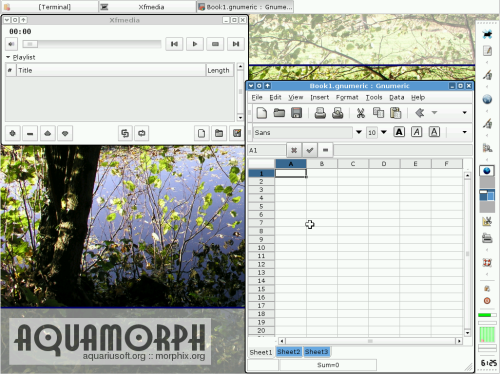Click the Gnumeric formula entry field
The width and height of the screenshot is (500, 374).
[403, 150]
